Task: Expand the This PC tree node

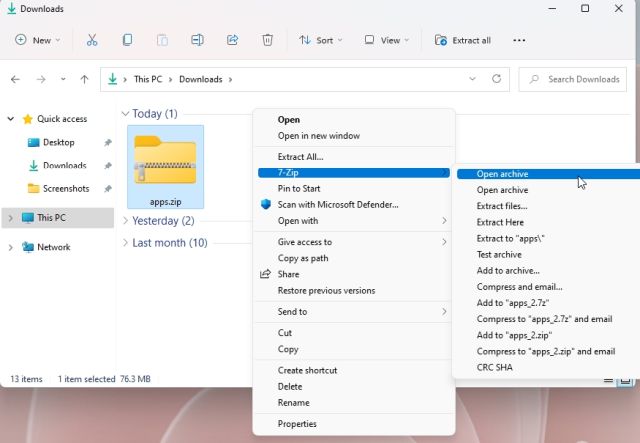Action: coord(11,218)
